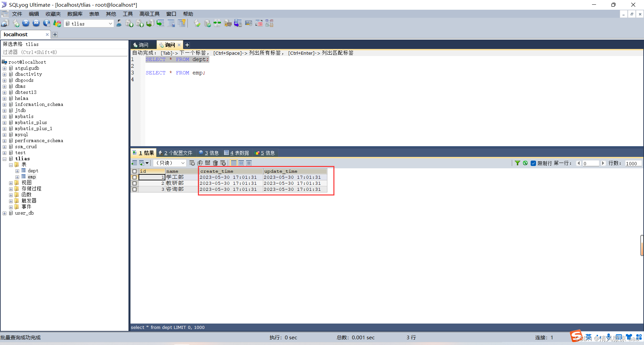Click the database import up-arrow icon
The image size is (644, 345).
point(140,23)
